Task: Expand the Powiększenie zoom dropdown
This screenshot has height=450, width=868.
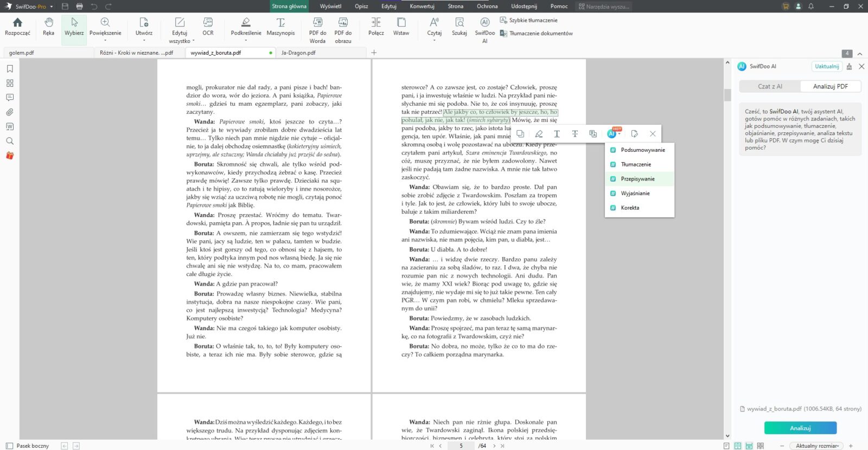Action: coord(105,40)
